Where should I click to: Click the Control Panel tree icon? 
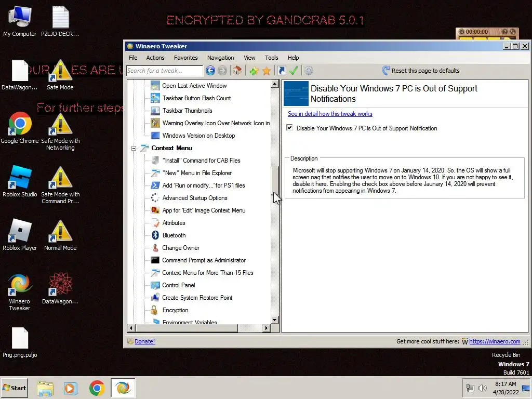[x=155, y=285]
